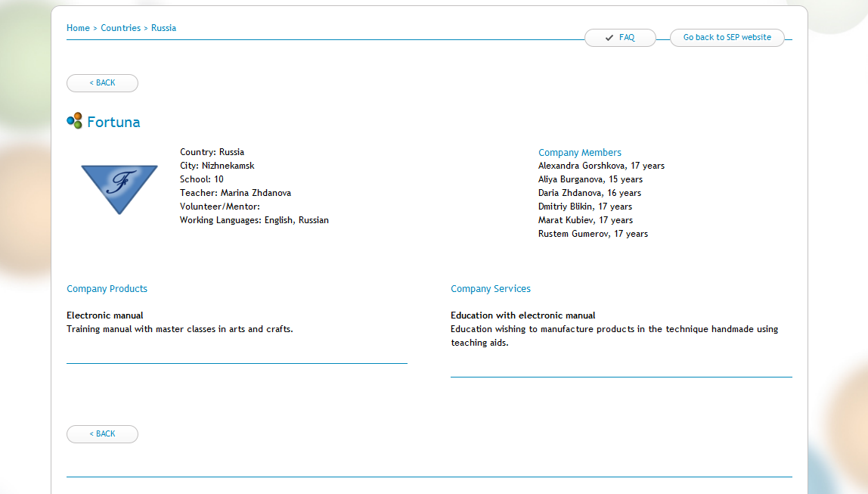868x494 pixels.
Task: Go to the Russia breadcrumb link
Action: point(164,28)
